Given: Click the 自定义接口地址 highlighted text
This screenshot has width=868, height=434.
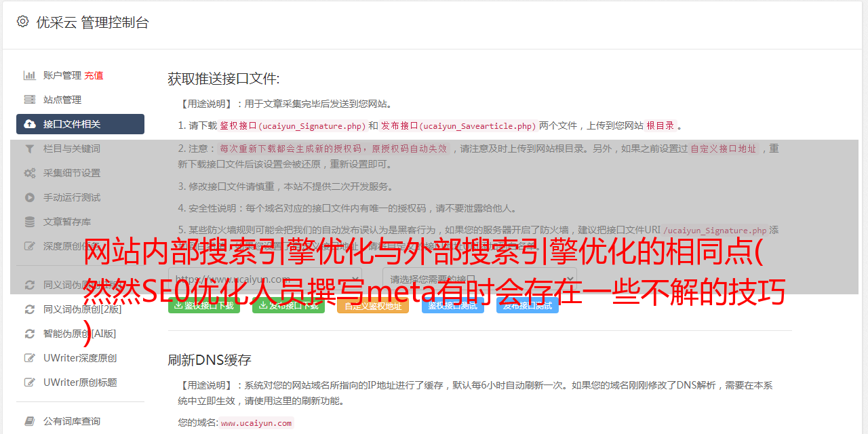Looking at the screenshot, I should click(724, 149).
